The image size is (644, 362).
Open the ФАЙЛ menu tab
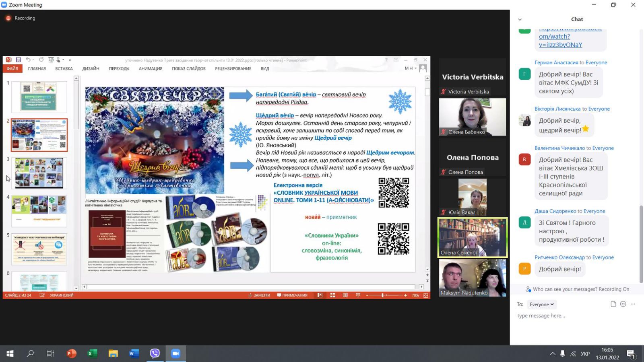(x=12, y=68)
